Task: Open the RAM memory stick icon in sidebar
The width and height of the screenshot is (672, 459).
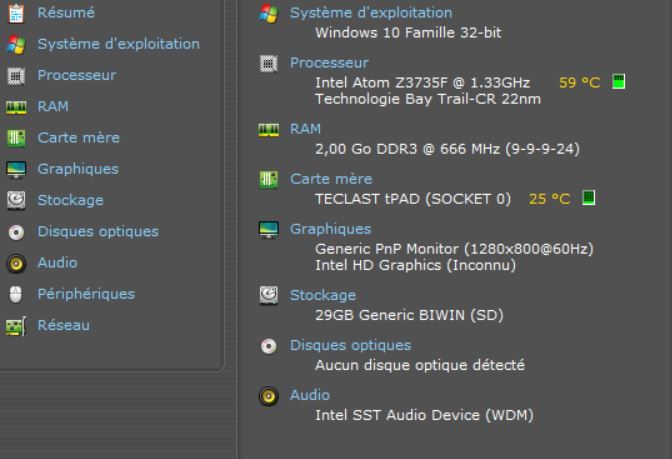Action: (16, 107)
